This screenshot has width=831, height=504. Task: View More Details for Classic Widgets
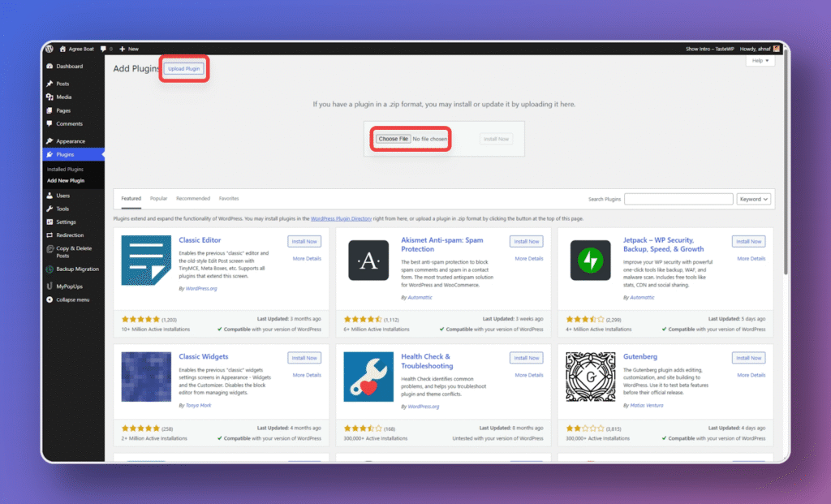[x=307, y=375]
